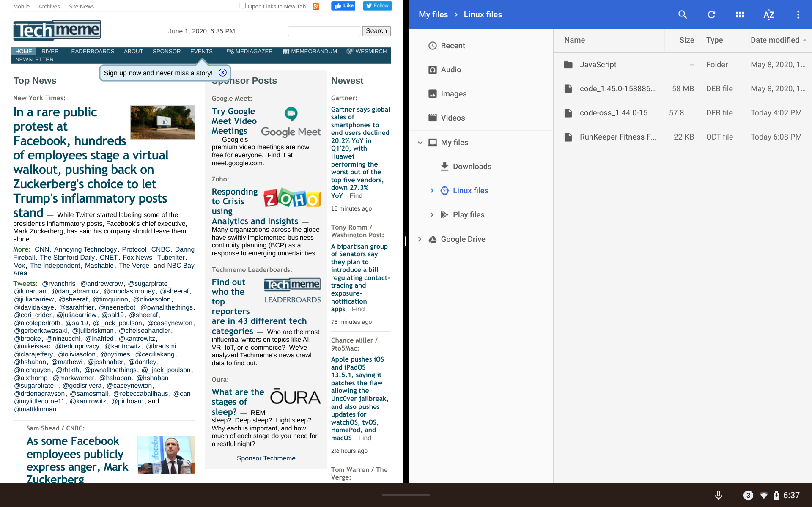Open the Site News link
This screenshot has width=812, height=507.
click(81, 6)
